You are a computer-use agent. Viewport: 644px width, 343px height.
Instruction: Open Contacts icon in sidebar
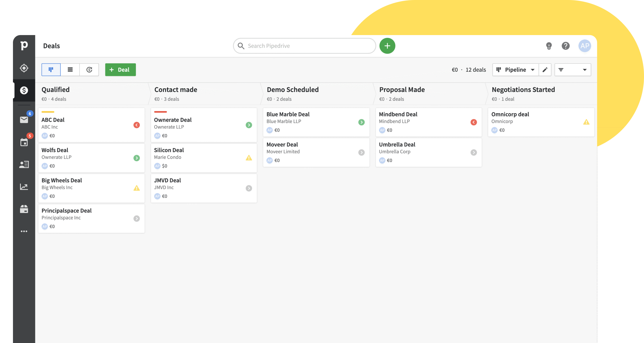[24, 164]
